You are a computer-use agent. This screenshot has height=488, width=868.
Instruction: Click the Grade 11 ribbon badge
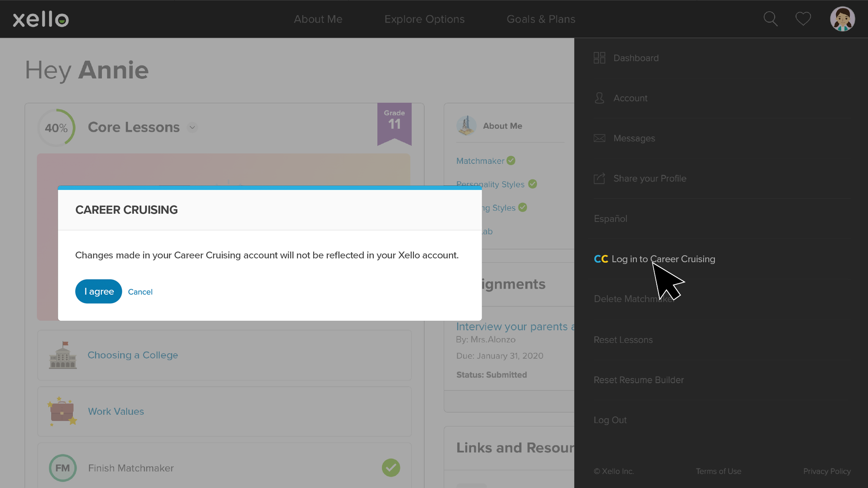pyautogui.click(x=394, y=124)
